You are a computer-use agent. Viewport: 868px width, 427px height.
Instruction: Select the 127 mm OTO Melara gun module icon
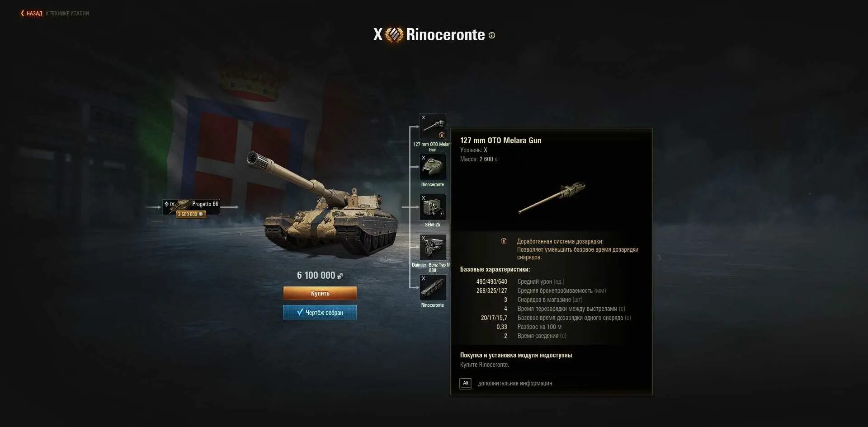433,127
